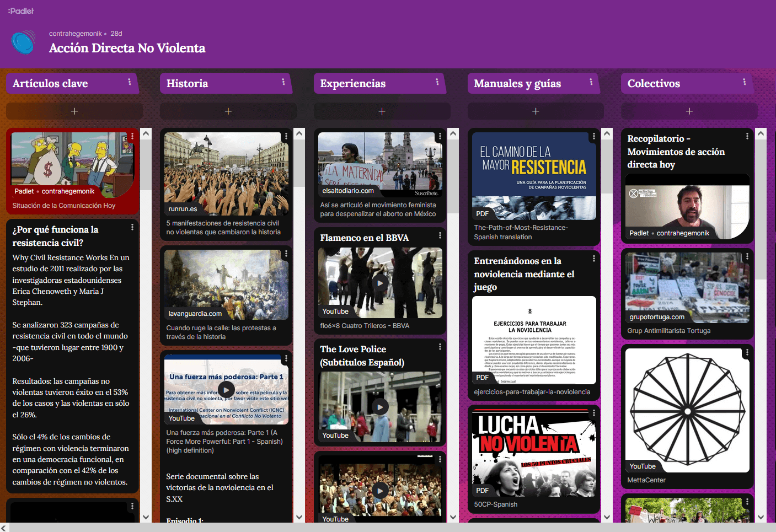Click Serie documental sobre las victorias text
The width and height of the screenshot is (776, 532).
(x=220, y=487)
